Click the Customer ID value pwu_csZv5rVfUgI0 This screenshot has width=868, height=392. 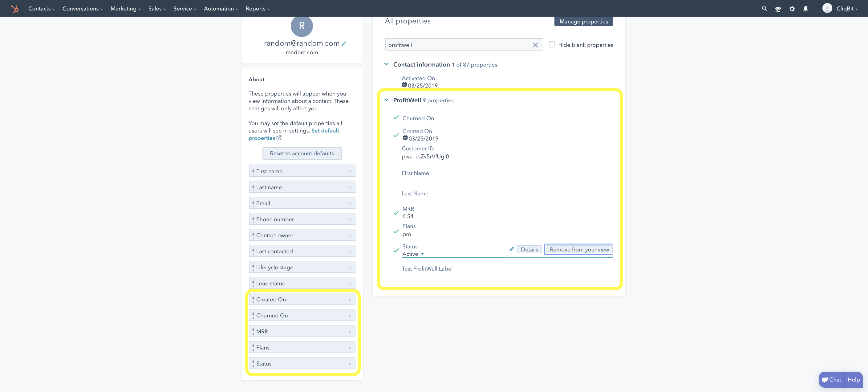425,156
